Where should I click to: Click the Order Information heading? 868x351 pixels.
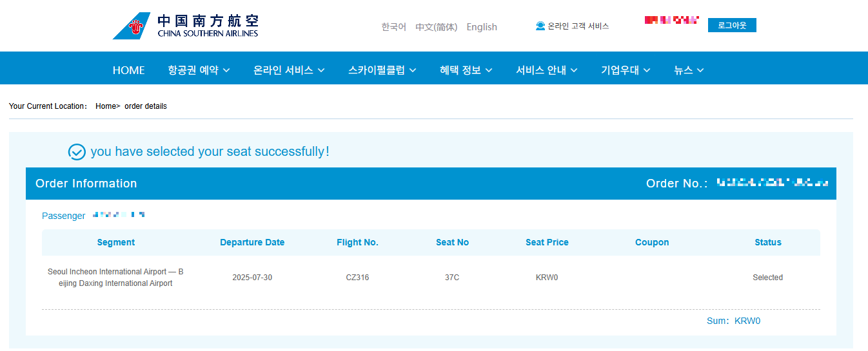coord(86,184)
